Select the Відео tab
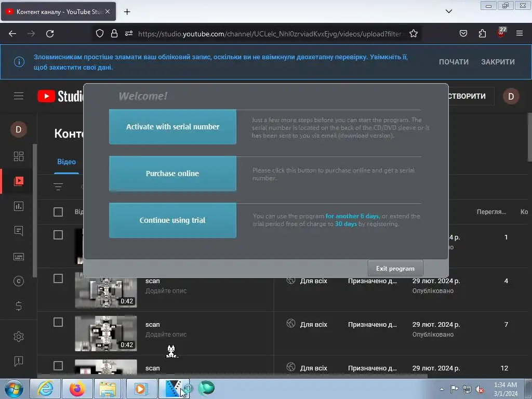 [66, 162]
